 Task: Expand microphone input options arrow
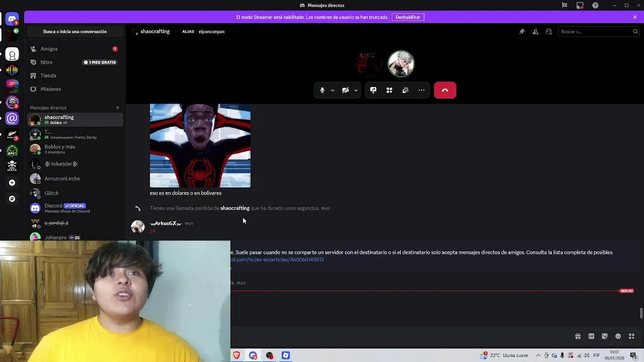333,90
